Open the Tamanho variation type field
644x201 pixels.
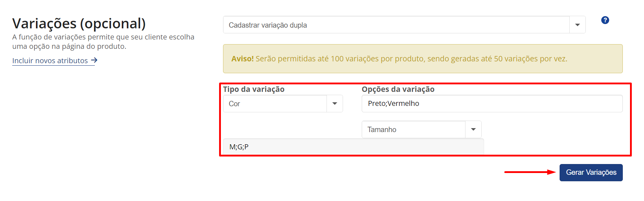coord(422,129)
